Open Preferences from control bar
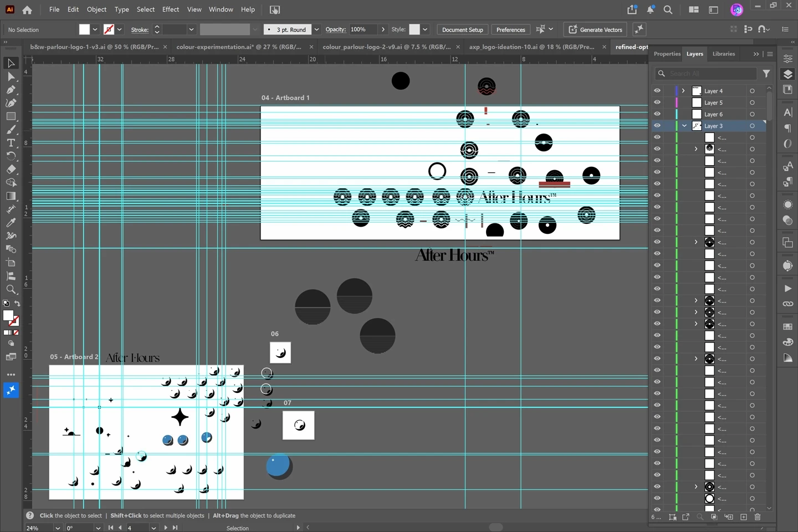Screen dimensions: 798x532 (x=510, y=29)
